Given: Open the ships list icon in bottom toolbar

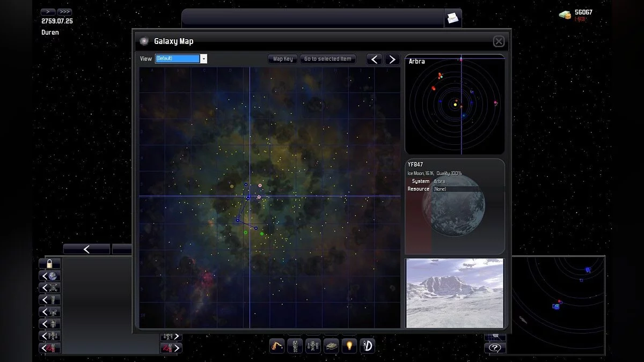Looking at the screenshot, I should coord(295,346).
